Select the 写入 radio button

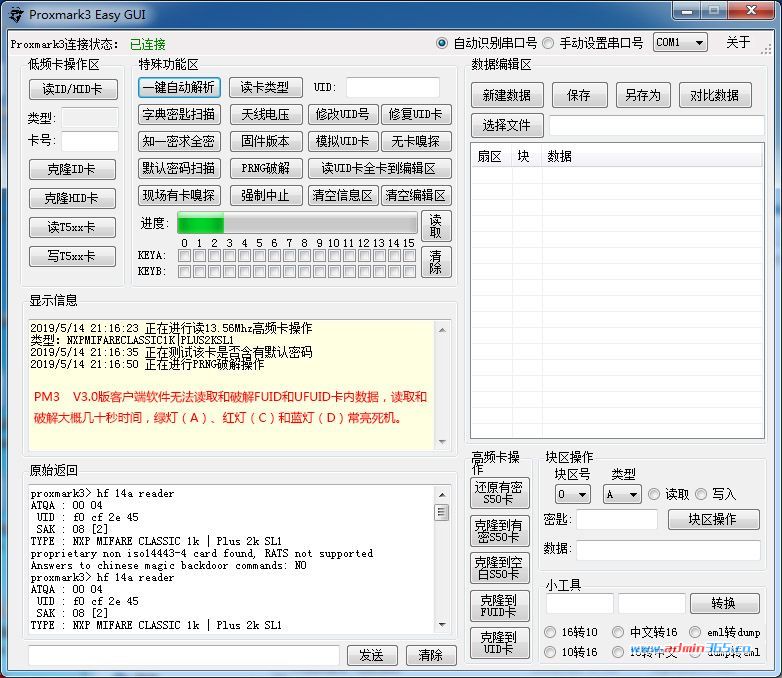[x=701, y=494]
